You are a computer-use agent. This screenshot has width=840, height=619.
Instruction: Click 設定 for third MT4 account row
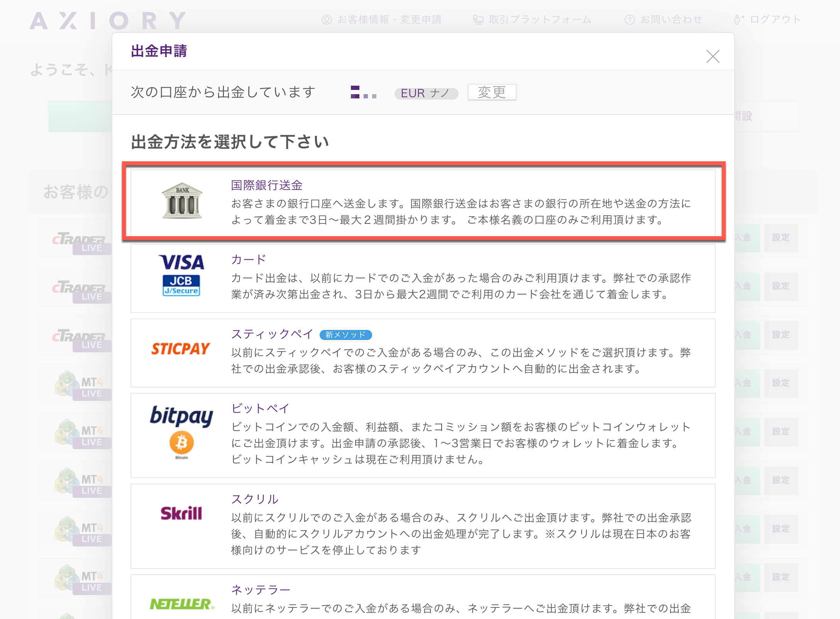(781, 480)
